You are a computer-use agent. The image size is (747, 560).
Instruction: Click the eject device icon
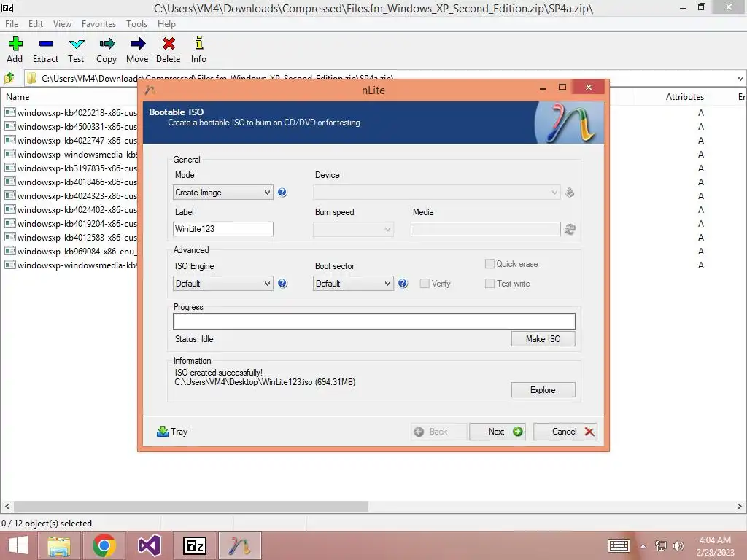click(570, 192)
